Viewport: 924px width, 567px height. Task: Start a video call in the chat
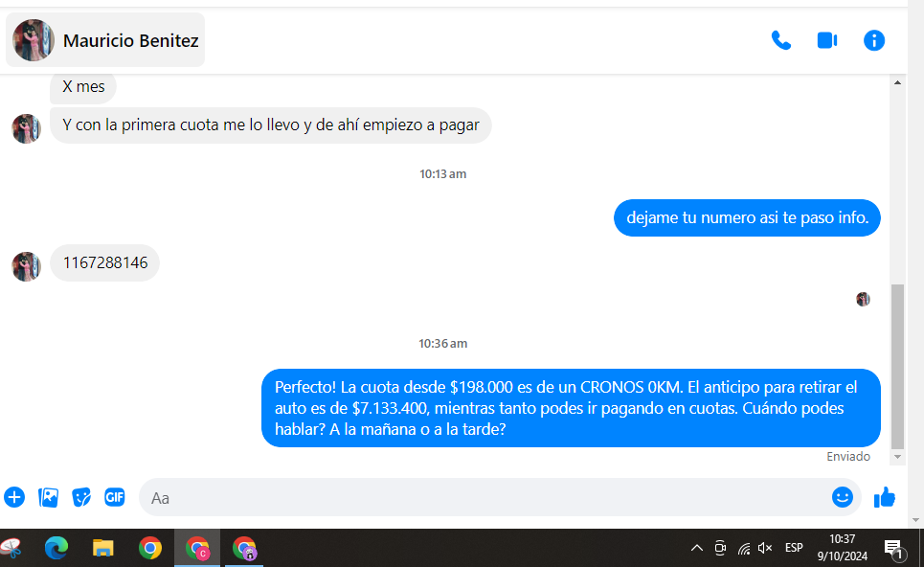tap(827, 40)
